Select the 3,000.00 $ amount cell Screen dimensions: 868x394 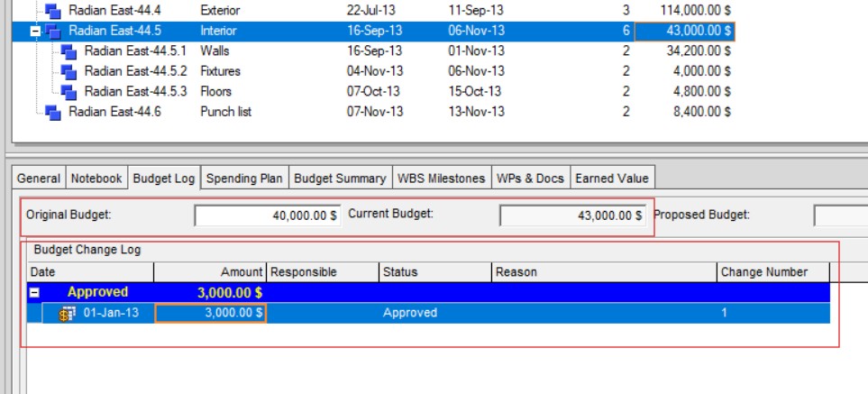click(210, 314)
